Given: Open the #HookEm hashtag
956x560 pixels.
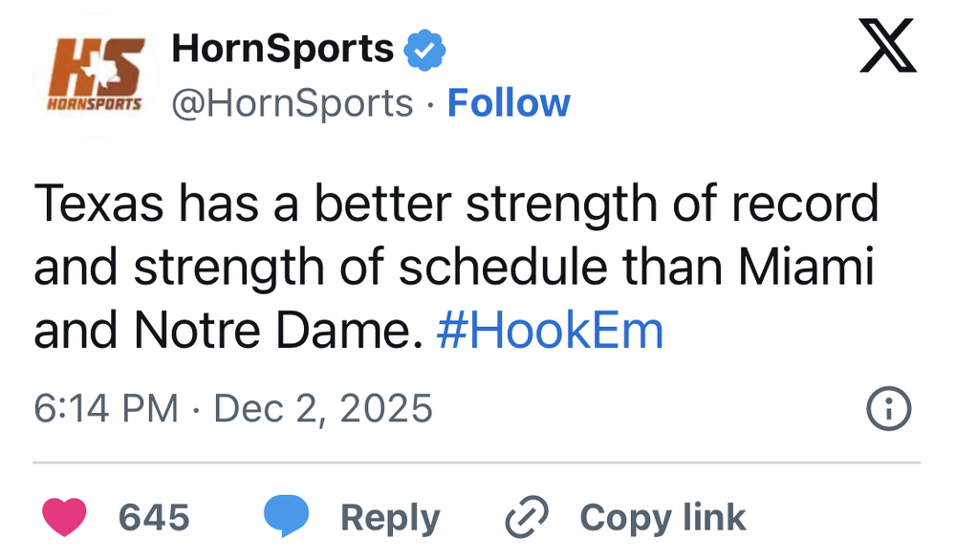Looking at the screenshot, I should click(x=549, y=332).
